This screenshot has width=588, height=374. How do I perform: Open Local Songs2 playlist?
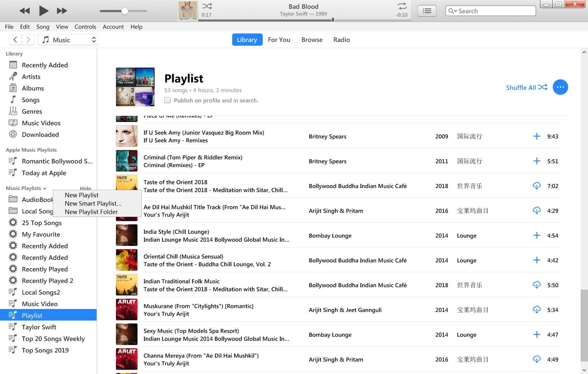(x=41, y=292)
